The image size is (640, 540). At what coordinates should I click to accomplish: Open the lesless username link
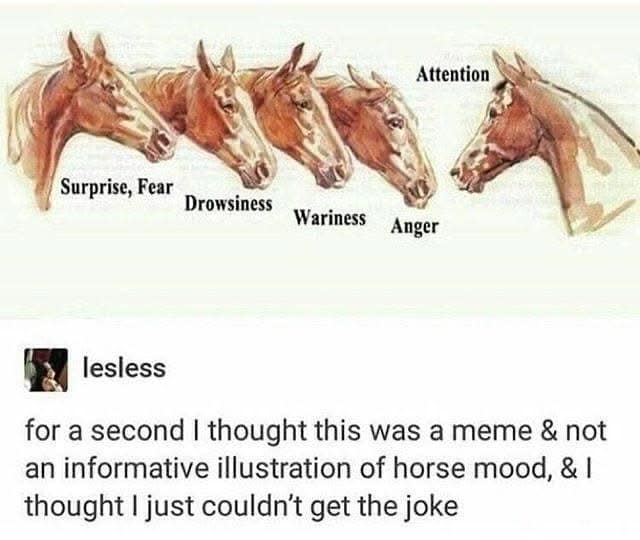pyautogui.click(x=124, y=368)
